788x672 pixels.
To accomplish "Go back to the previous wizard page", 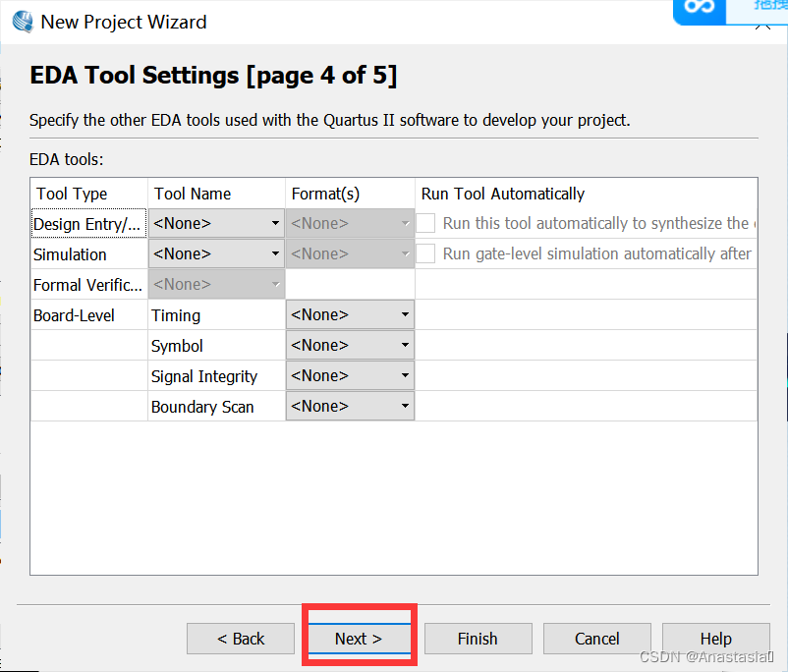I will click(241, 639).
